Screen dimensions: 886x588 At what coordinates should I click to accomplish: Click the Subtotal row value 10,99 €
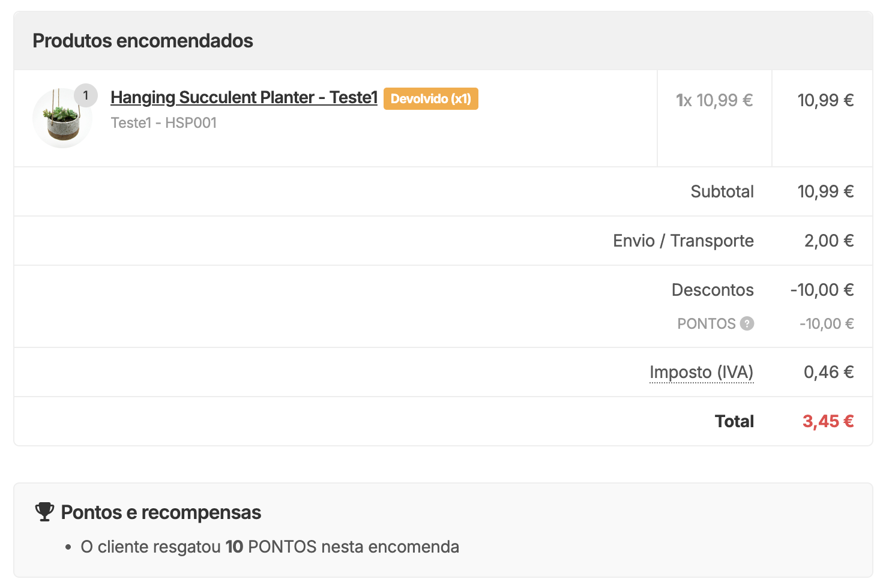click(827, 191)
